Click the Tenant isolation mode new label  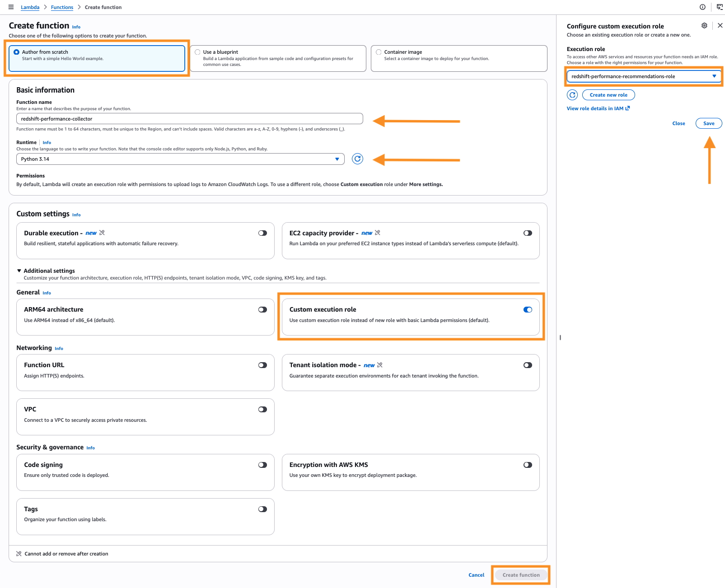coord(369,365)
